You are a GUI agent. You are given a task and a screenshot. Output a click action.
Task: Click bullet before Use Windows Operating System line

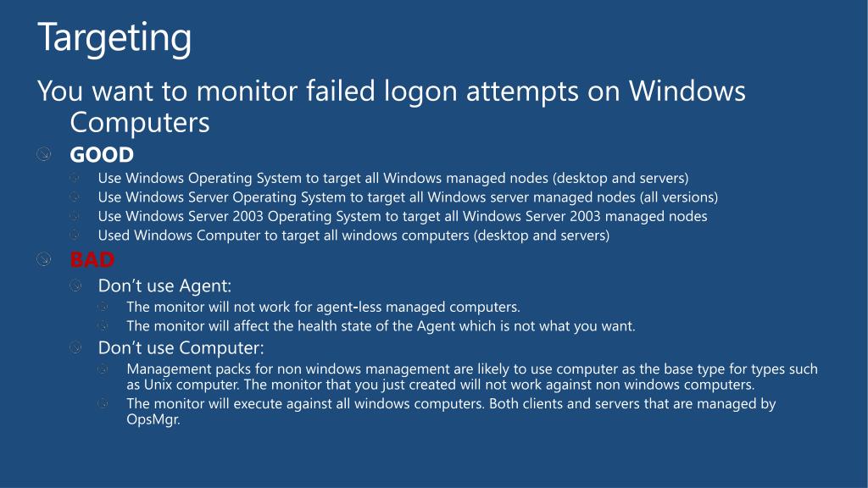pyautogui.click(x=75, y=178)
